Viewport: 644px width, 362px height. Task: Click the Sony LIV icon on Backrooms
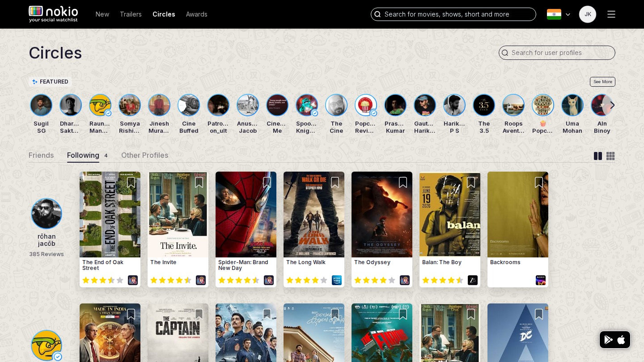point(541,280)
